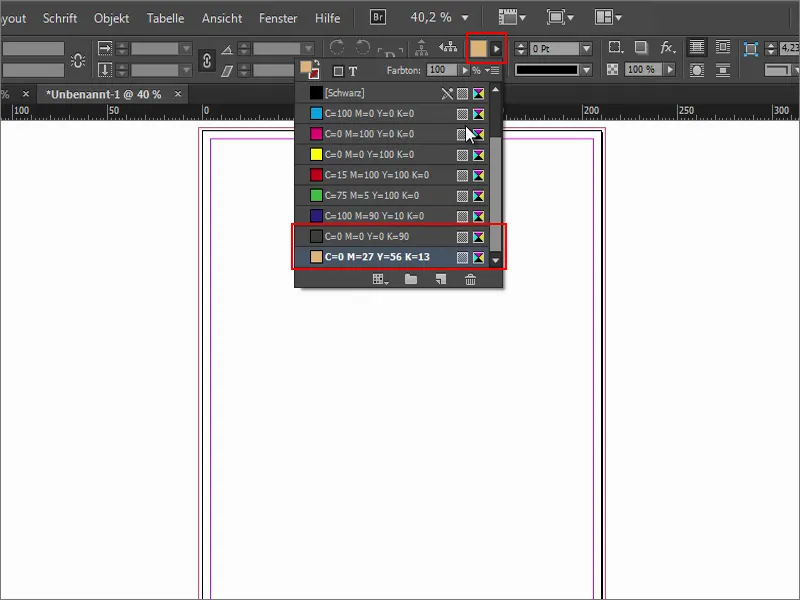The height and width of the screenshot is (600, 800).
Task: Click the stroke weight stepper arrows
Action: point(520,49)
